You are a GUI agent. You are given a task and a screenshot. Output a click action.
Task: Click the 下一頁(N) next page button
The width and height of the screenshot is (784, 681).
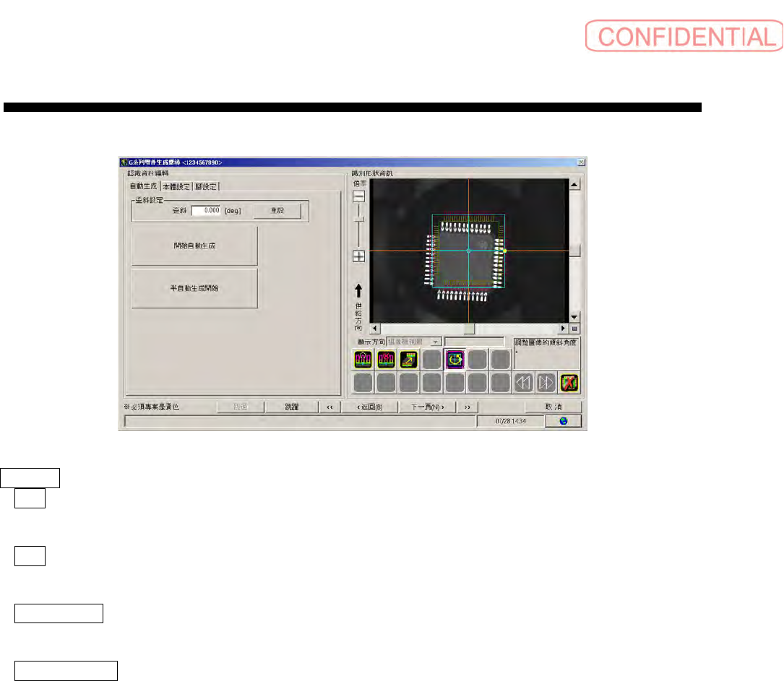point(428,407)
